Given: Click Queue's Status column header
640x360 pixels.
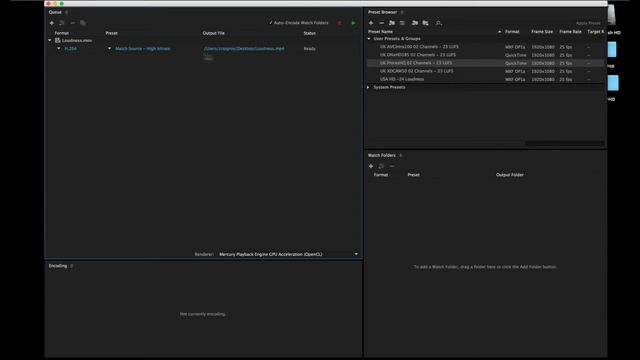Looking at the screenshot, I should 309,33.
